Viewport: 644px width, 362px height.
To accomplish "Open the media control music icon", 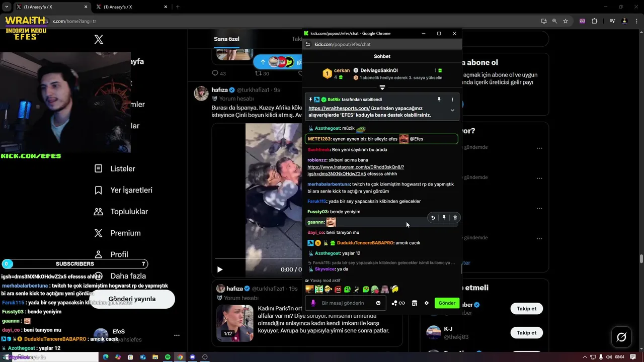I will click(x=612, y=21).
